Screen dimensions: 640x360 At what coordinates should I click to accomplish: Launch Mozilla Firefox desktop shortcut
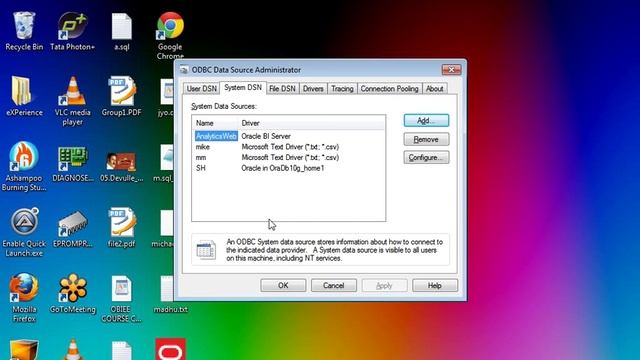click(24, 297)
